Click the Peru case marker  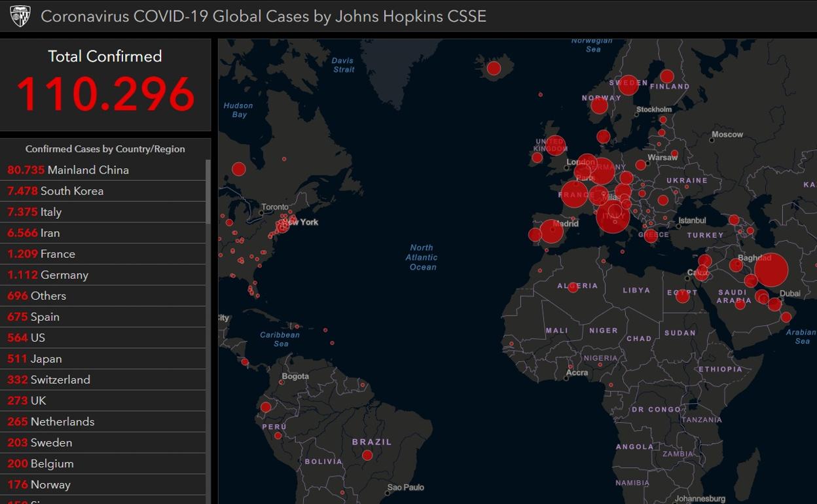278,435
